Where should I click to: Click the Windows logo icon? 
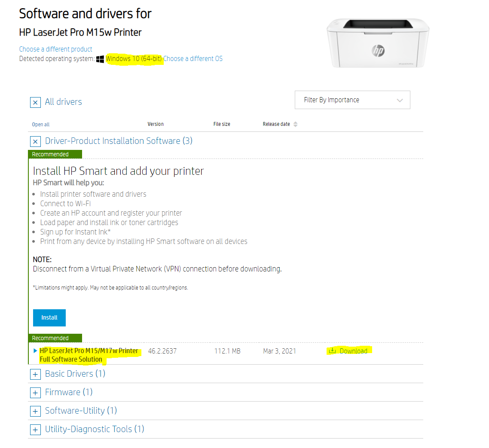[100, 59]
